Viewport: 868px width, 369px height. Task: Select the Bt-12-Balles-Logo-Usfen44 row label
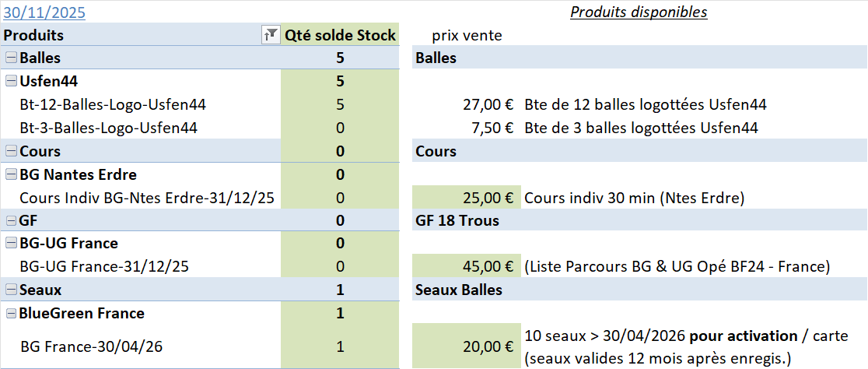pyautogui.click(x=113, y=104)
